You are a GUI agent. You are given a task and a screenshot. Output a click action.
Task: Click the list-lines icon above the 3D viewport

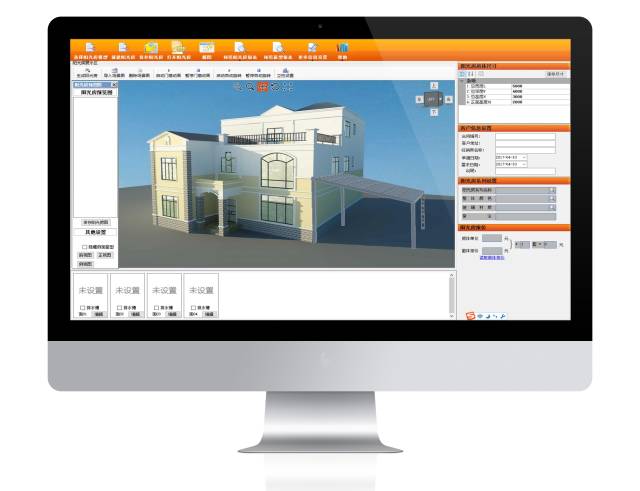coord(238,87)
